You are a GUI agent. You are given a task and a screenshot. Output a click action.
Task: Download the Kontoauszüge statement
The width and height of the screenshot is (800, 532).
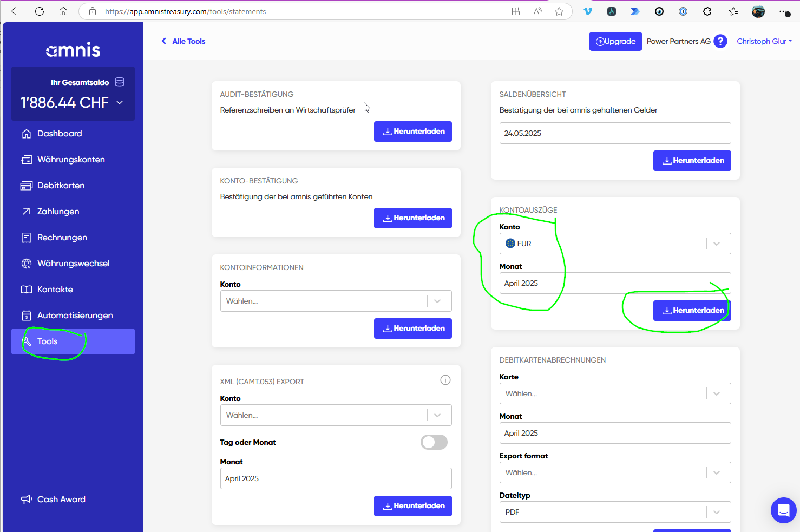tap(692, 311)
